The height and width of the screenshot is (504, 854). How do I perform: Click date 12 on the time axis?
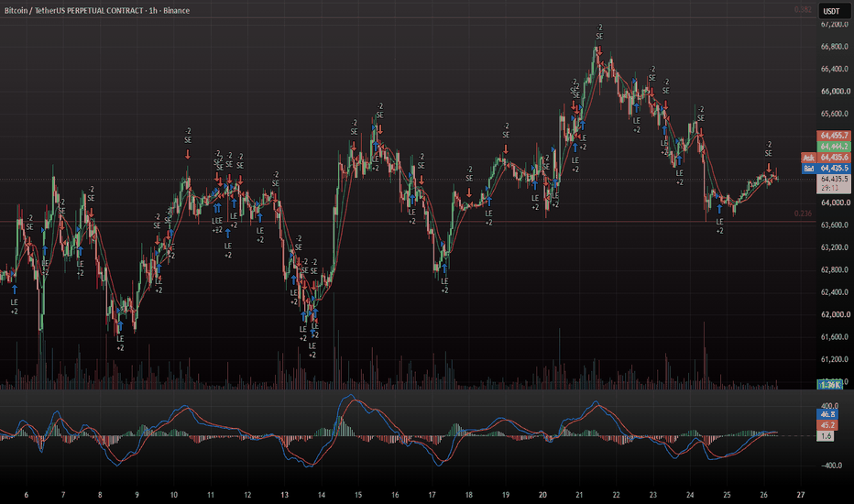pos(247,495)
